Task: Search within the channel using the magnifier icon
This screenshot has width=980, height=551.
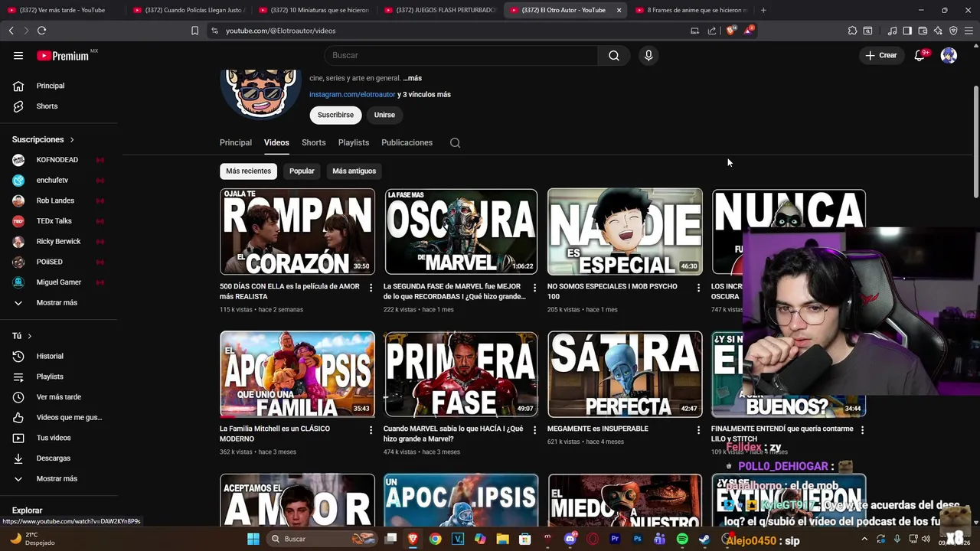Action: [x=455, y=143]
